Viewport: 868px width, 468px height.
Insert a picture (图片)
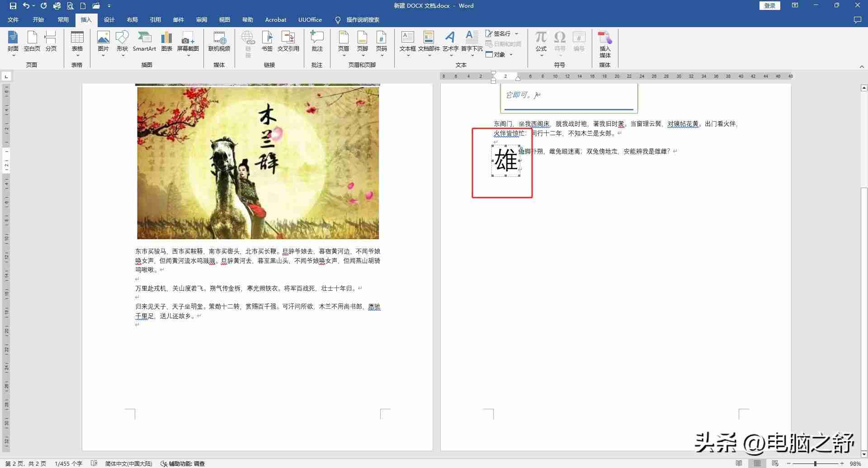click(x=104, y=43)
